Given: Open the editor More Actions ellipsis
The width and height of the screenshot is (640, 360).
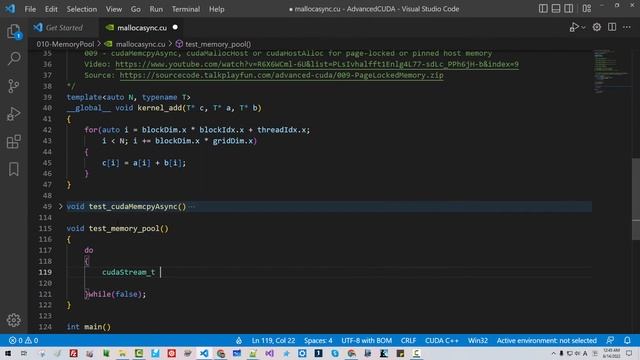Looking at the screenshot, I should click(627, 27).
